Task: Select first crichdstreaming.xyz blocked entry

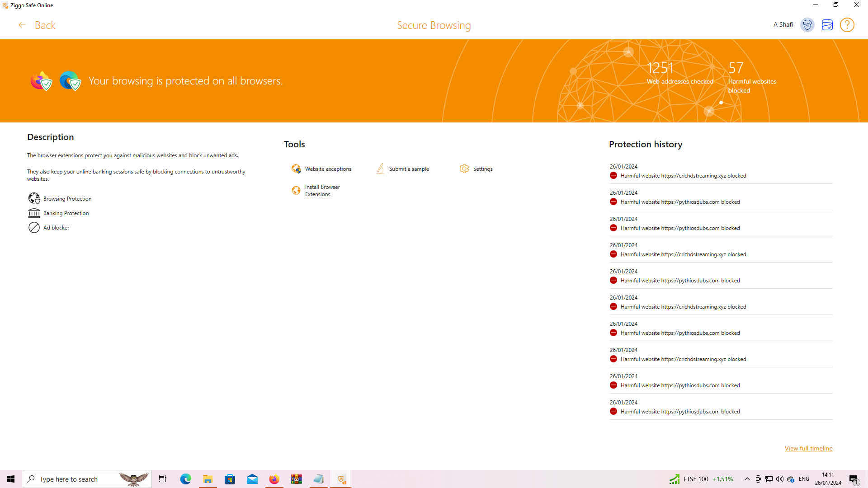Action: tap(721, 171)
